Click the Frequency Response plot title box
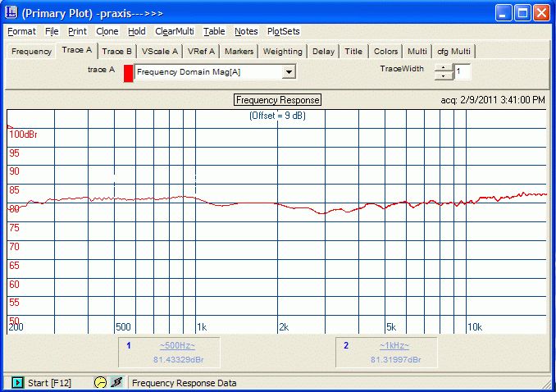Screen dimensions: 556x392 (x=278, y=100)
